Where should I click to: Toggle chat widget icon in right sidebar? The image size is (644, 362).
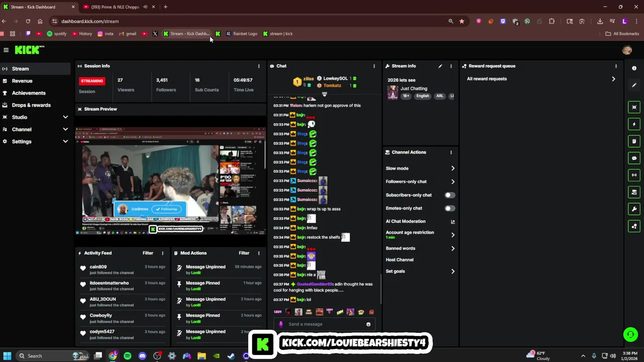point(634,158)
